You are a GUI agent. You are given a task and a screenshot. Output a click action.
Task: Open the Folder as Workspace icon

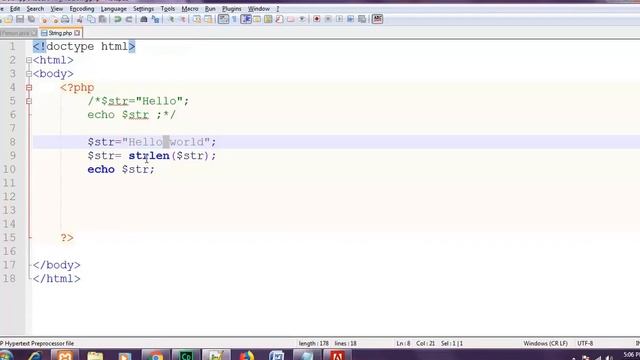coord(291,19)
